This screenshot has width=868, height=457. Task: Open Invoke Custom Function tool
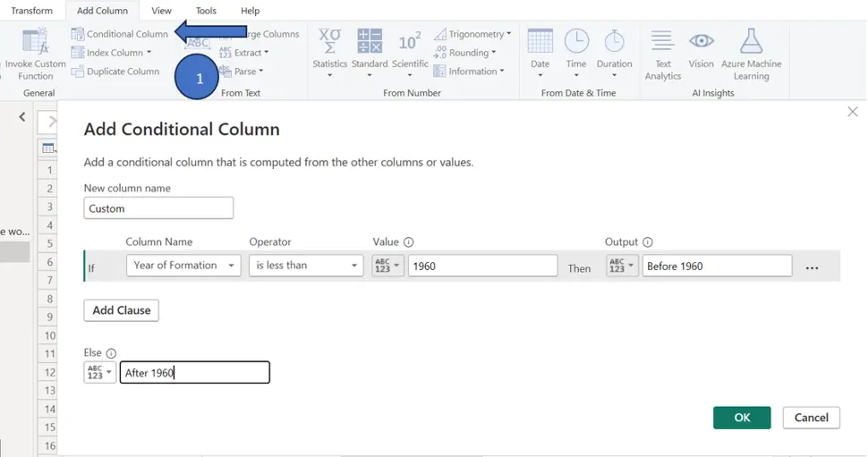(x=34, y=55)
